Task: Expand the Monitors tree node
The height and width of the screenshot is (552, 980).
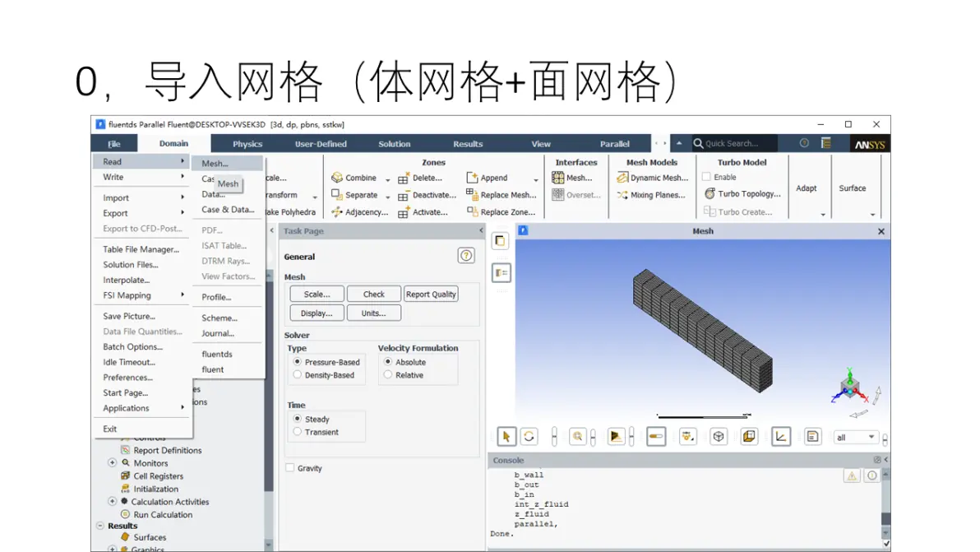Action: click(x=112, y=462)
